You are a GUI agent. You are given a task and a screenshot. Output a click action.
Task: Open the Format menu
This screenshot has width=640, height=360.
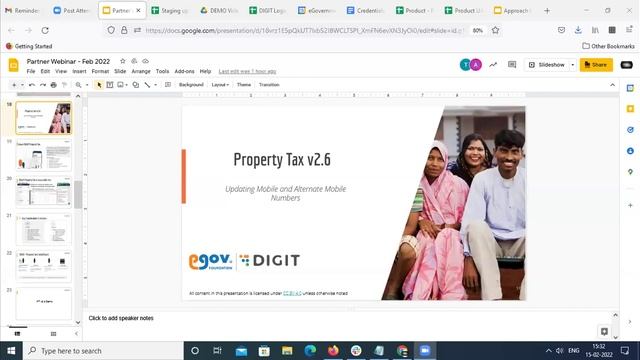(100, 71)
